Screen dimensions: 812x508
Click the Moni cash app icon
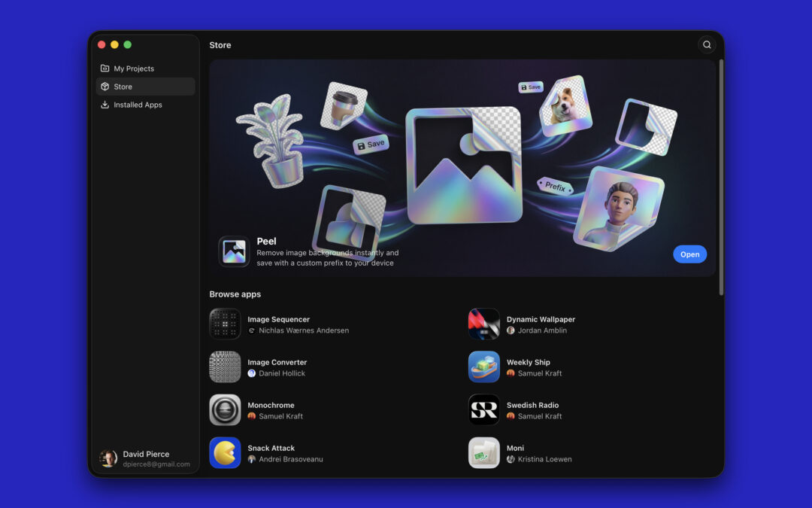483,452
